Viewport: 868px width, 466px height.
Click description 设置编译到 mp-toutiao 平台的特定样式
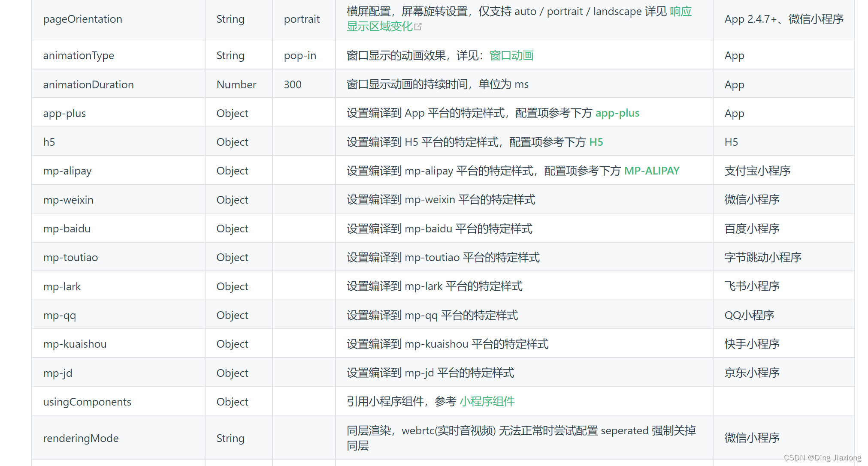point(443,257)
